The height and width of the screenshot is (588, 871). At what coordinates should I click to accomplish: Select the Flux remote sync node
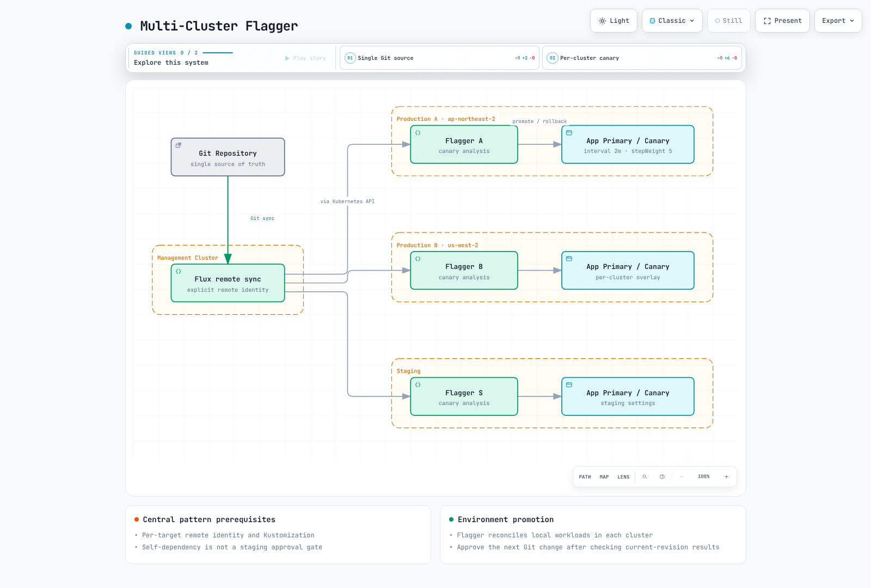click(228, 283)
